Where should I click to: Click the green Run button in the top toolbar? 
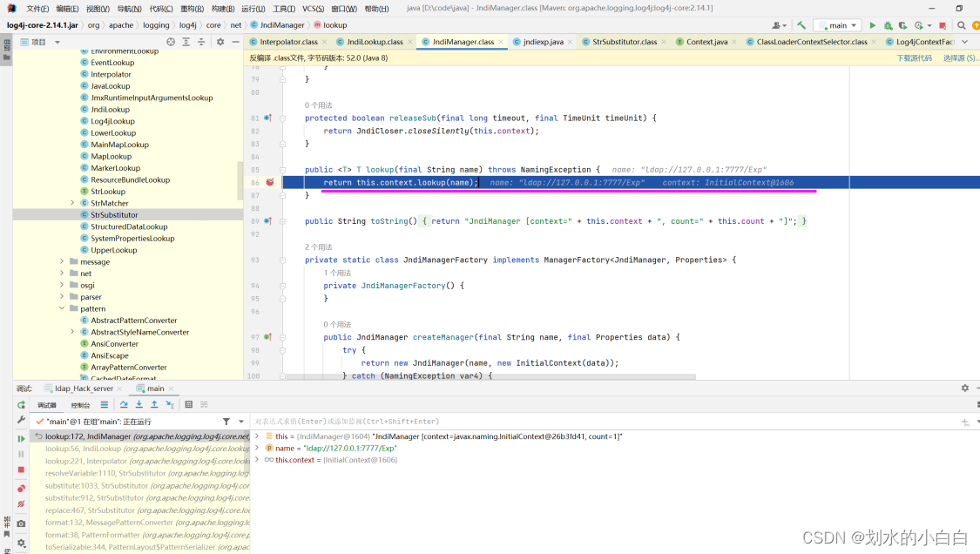(x=873, y=25)
